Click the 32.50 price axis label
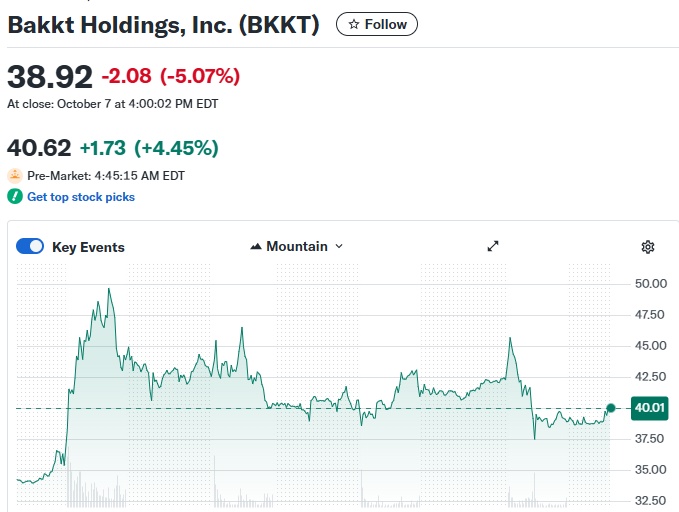679x512 pixels. (x=650, y=500)
